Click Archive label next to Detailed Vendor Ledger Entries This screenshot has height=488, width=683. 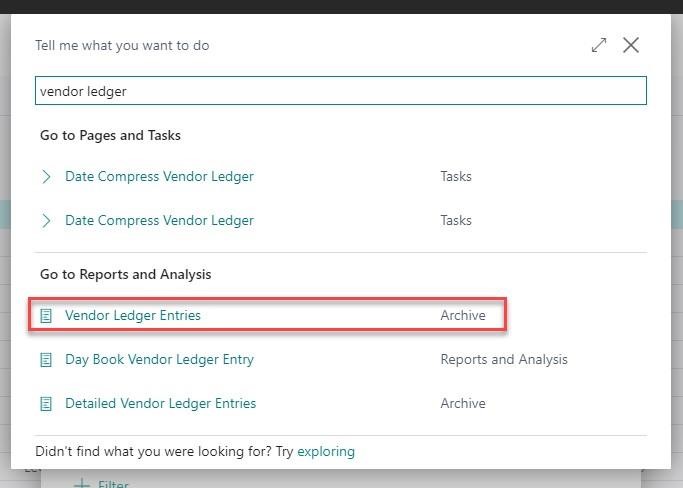click(463, 404)
